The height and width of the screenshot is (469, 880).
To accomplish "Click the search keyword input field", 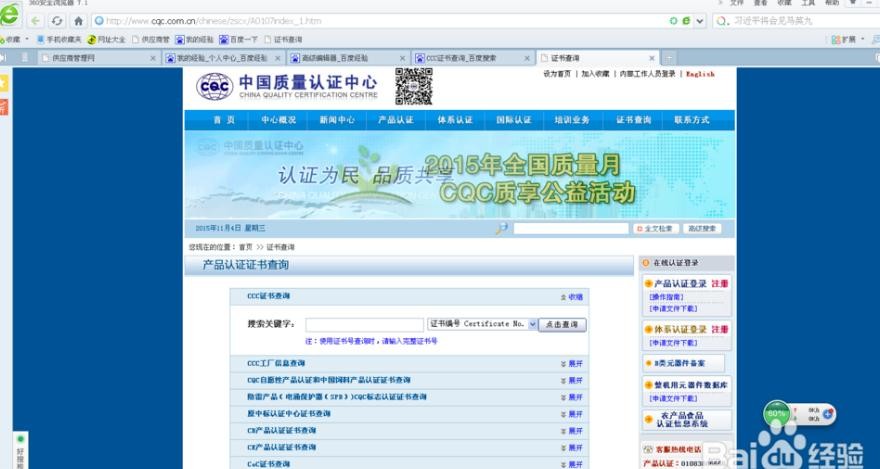I will [364, 324].
